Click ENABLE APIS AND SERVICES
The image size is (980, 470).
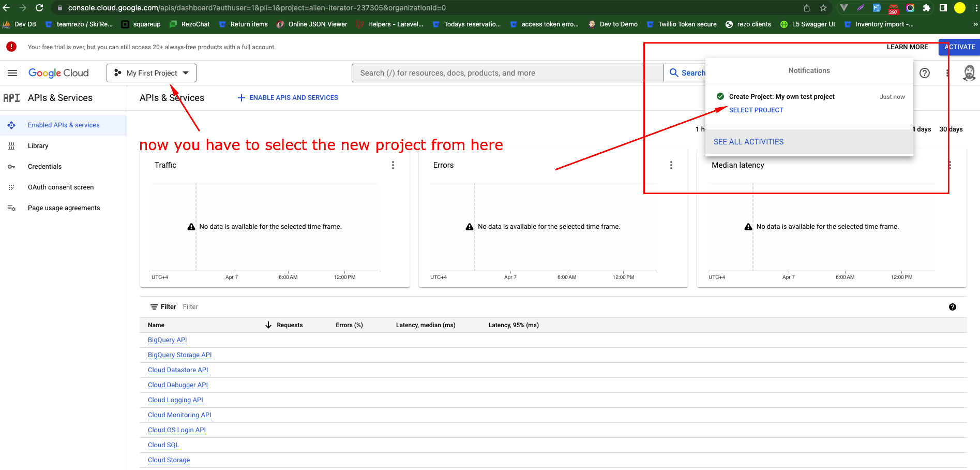pos(288,98)
